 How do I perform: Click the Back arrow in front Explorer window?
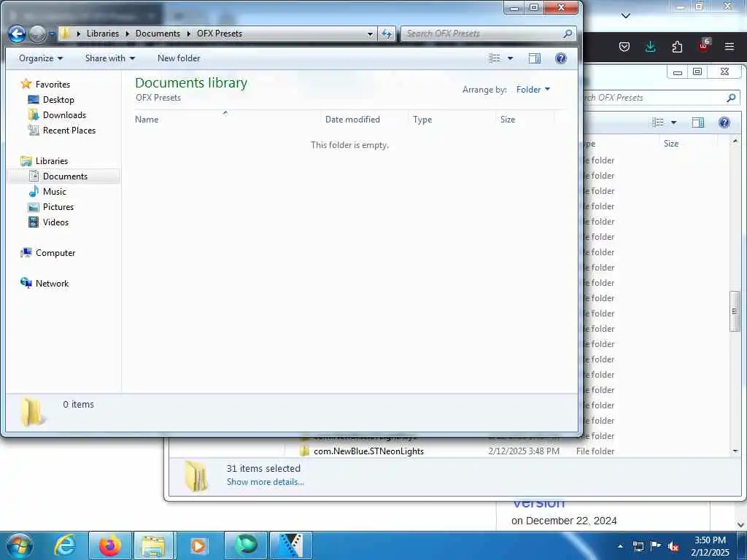18,34
